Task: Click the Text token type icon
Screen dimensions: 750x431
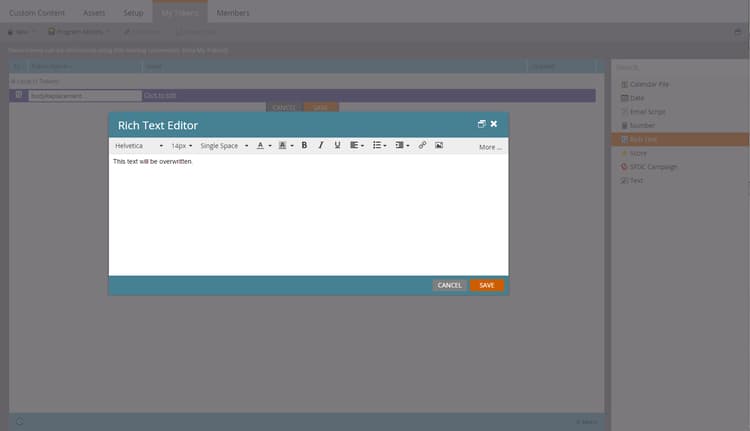Action: click(x=624, y=181)
